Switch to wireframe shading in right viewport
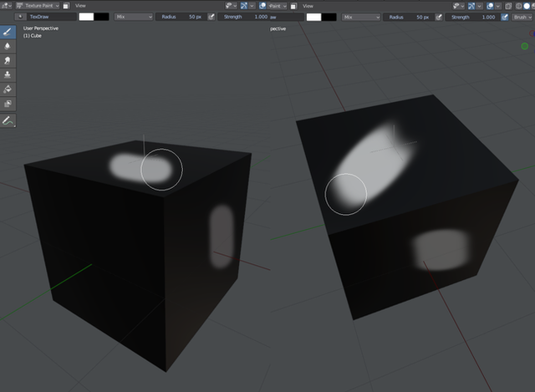 coord(518,6)
